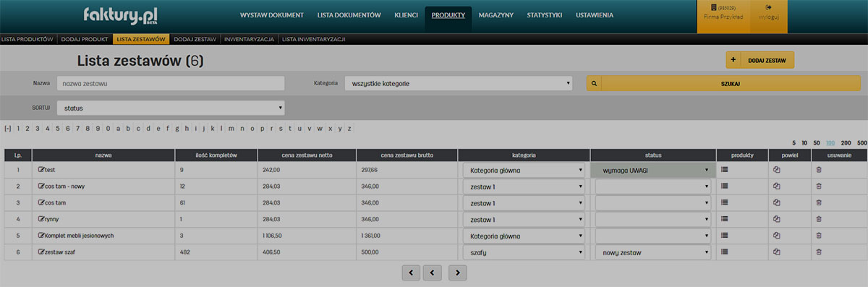Open the INWENTARYZACJA tab
The height and width of the screenshot is (287, 868).
pos(249,38)
